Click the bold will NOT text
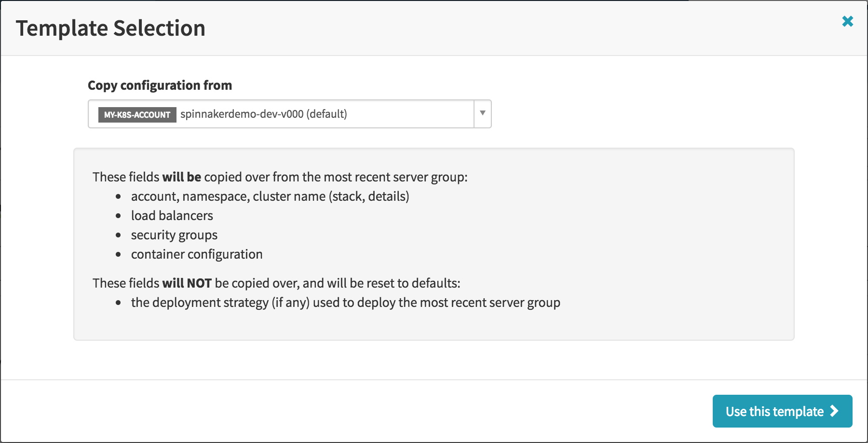868x443 pixels. coord(187,283)
